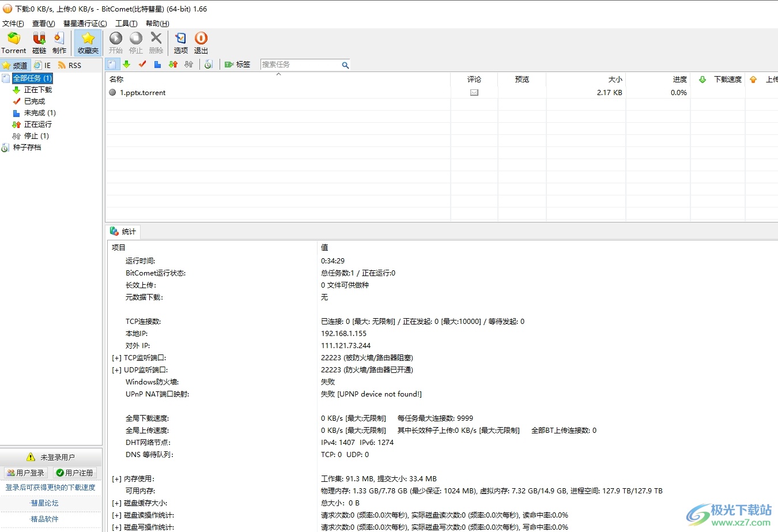Open the 彗星论坛 link

44,503
